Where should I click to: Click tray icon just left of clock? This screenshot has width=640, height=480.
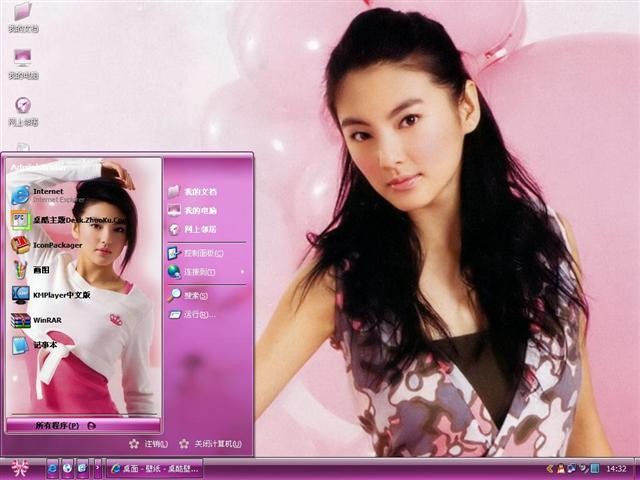(x=595, y=468)
